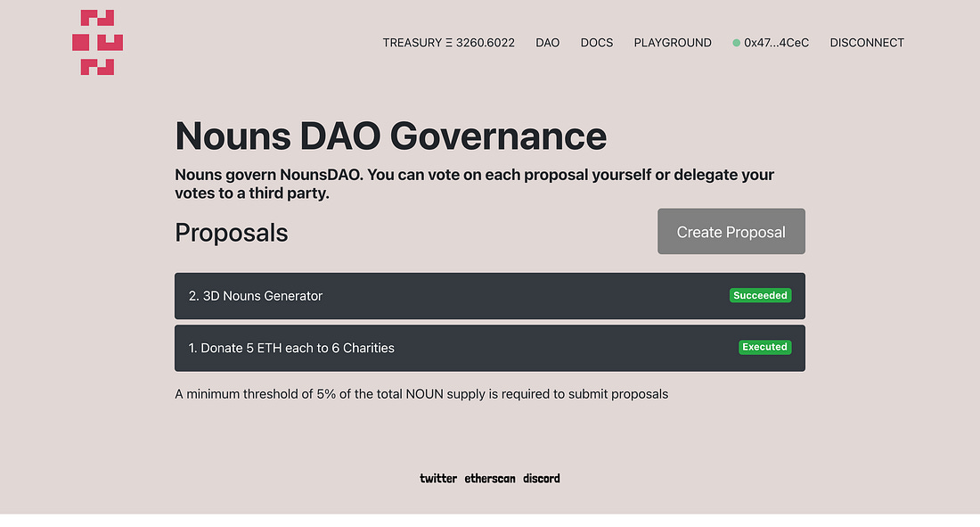
Task: Click the minimum 5% threshold notice text
Action: click(x=421, y=393)
